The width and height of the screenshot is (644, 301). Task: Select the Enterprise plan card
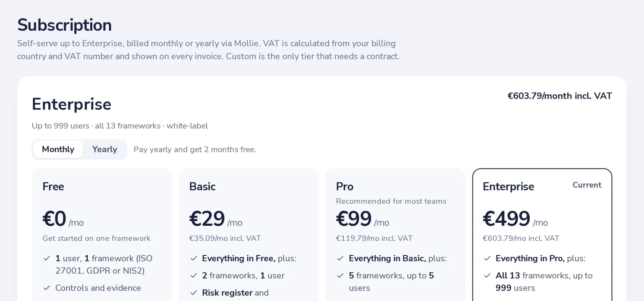pyautogui.click(x=542, y=235)
